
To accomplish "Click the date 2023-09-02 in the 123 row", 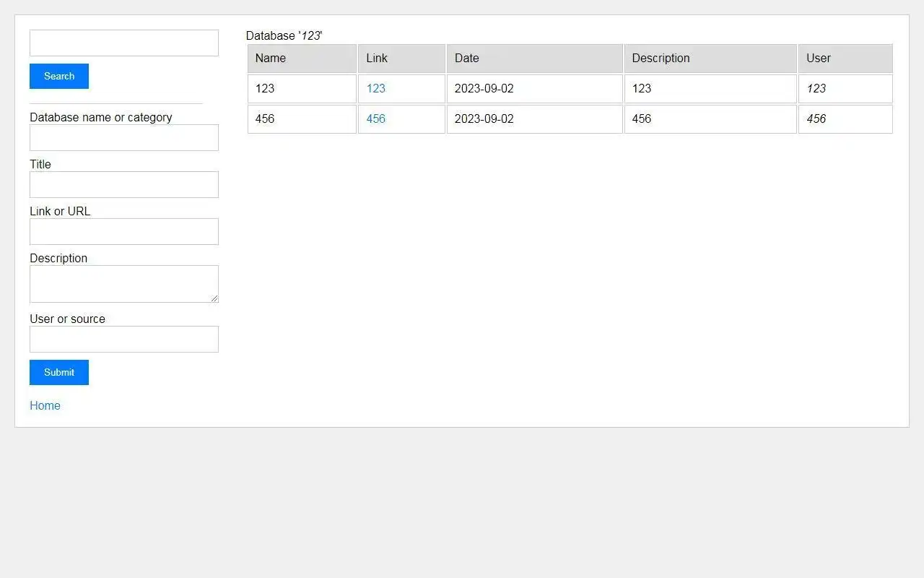I will [535, 89].
